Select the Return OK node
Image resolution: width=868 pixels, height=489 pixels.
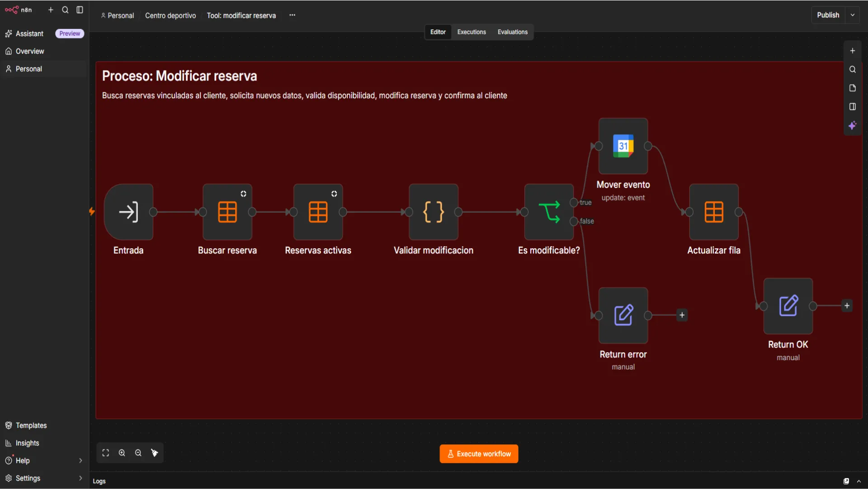point(788,306)
